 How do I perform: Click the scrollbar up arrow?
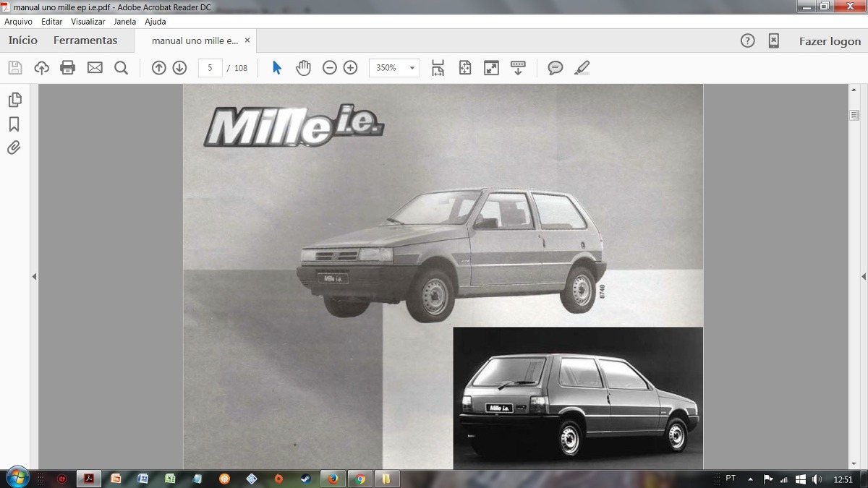854,90
